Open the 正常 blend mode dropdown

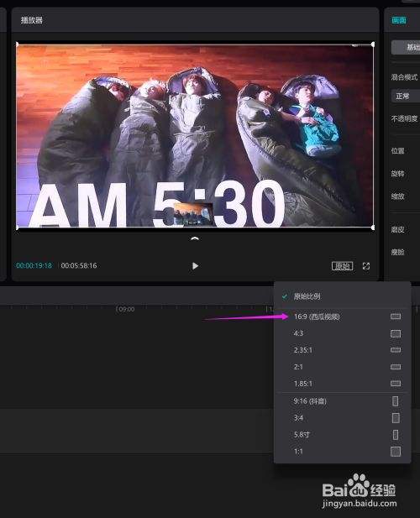click(406, 97)
